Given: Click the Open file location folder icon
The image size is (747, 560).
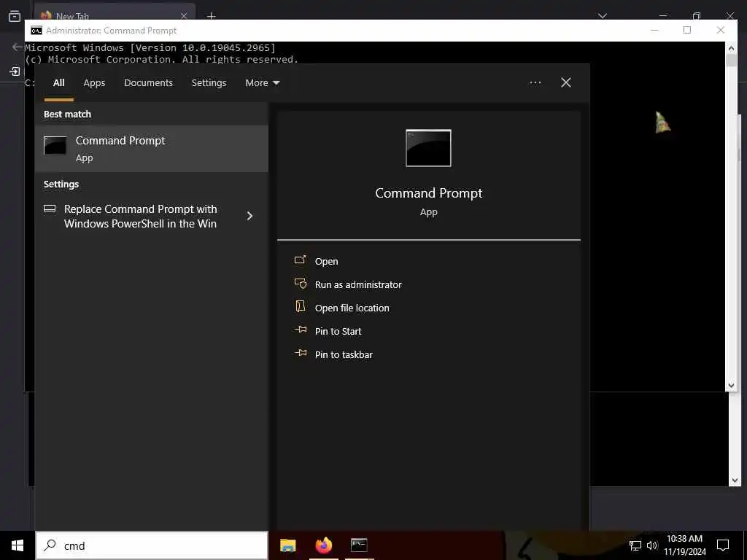Looking at the screenshot, I should pos(300,306).
